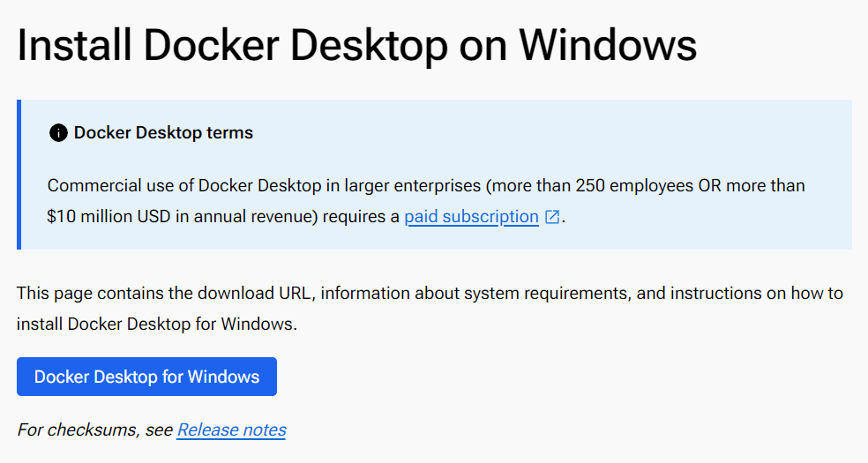Click the text 'For checksums, see'
The height and width of the screenshot is (463, 868).
click(95, 429)
